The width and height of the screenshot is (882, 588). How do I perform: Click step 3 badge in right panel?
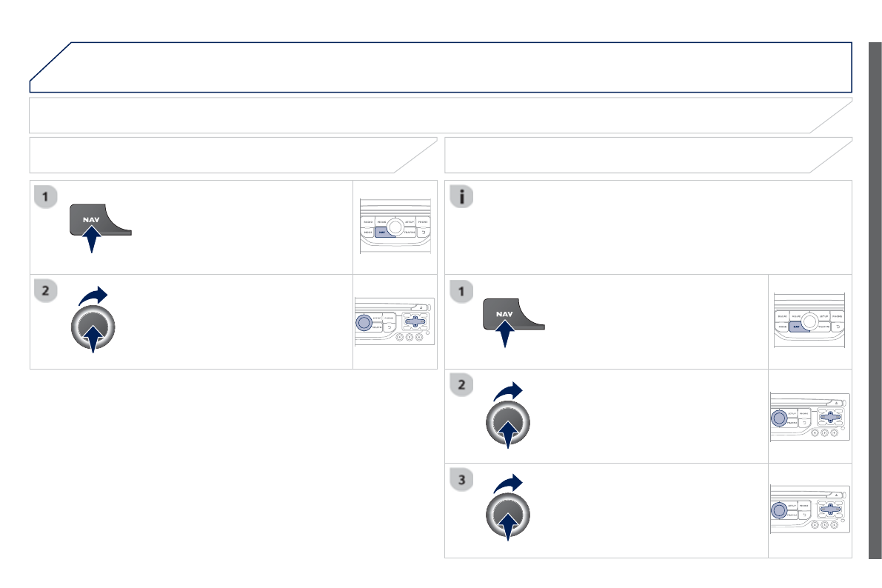click(x=462, y=481)
